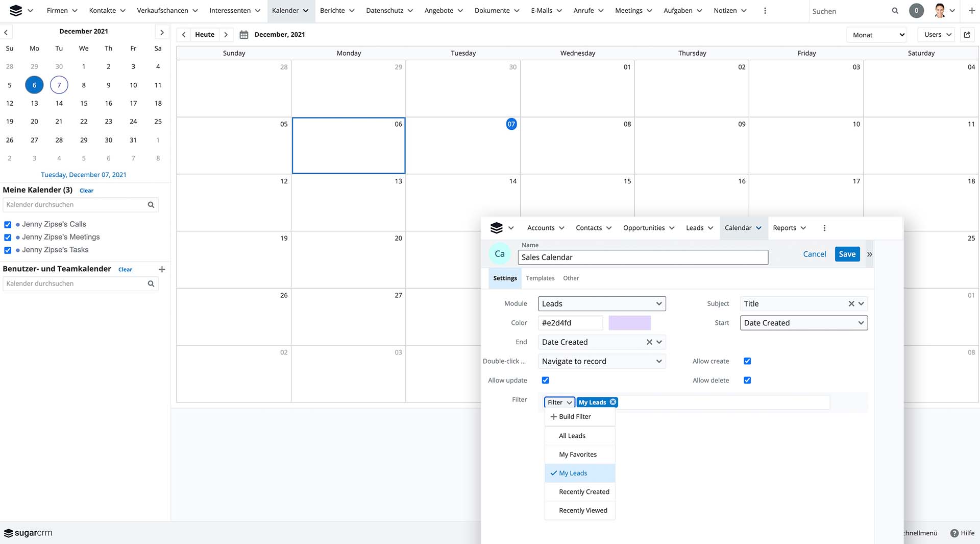The height and width of the screenshot is (544, 980).
Task: Toggle the Allow create checkbox
Action: 747,361
